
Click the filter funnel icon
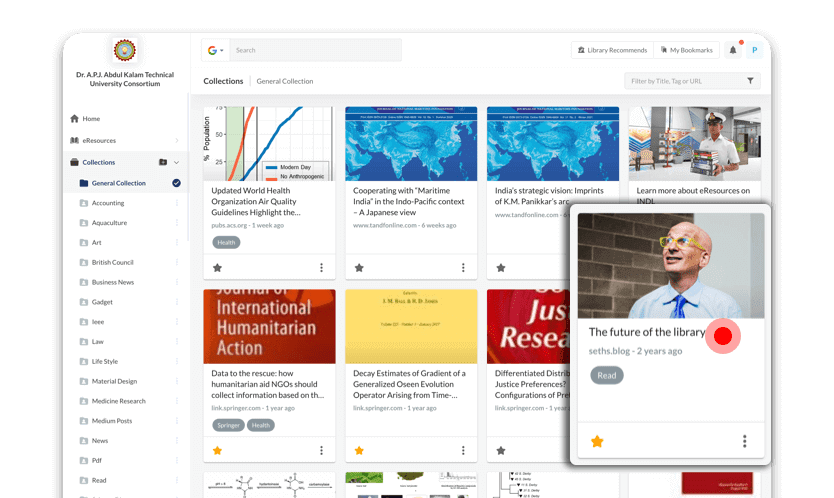(x=750, y=81)
